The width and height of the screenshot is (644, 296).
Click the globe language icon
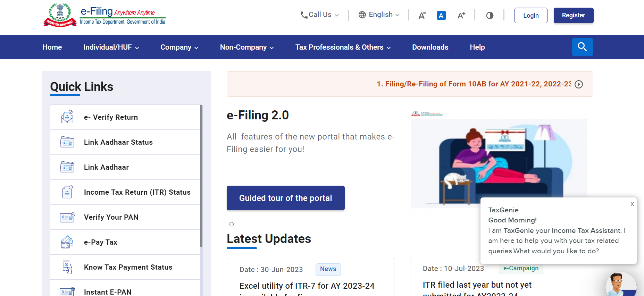tap(362, 15)
